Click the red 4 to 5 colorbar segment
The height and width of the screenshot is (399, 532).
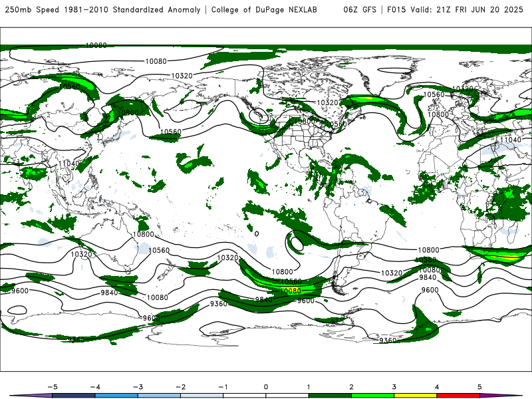(x=458, y=396)
